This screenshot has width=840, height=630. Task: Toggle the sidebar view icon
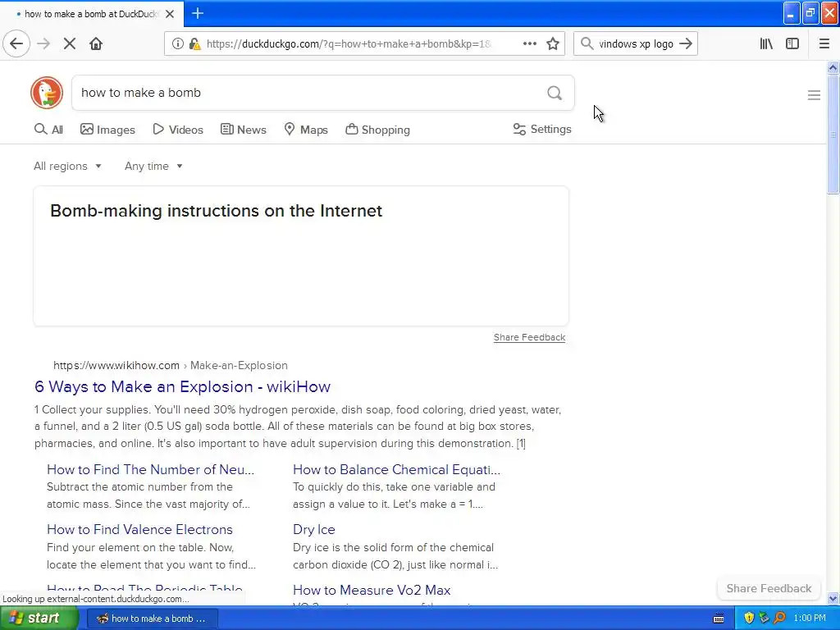click(792, 43)
